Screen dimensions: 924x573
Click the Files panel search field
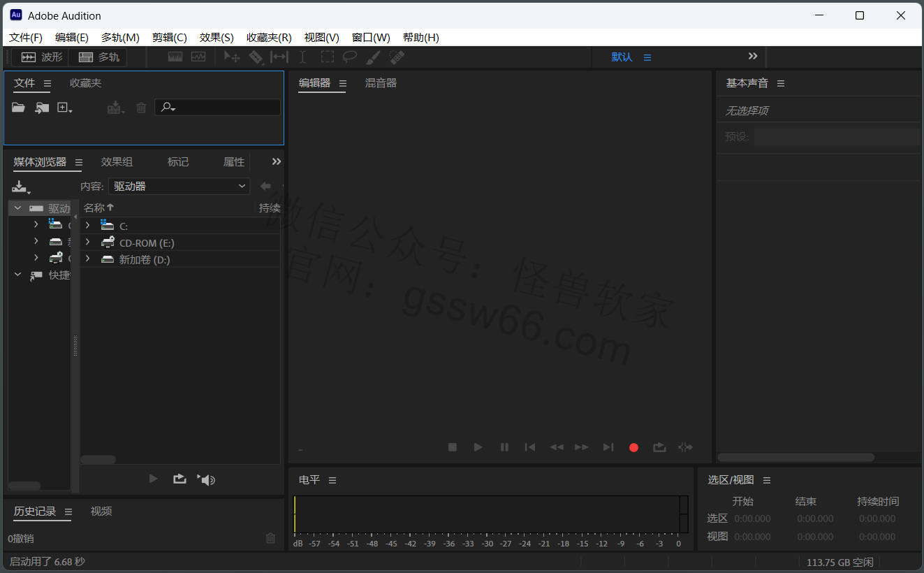pos(217,107)
